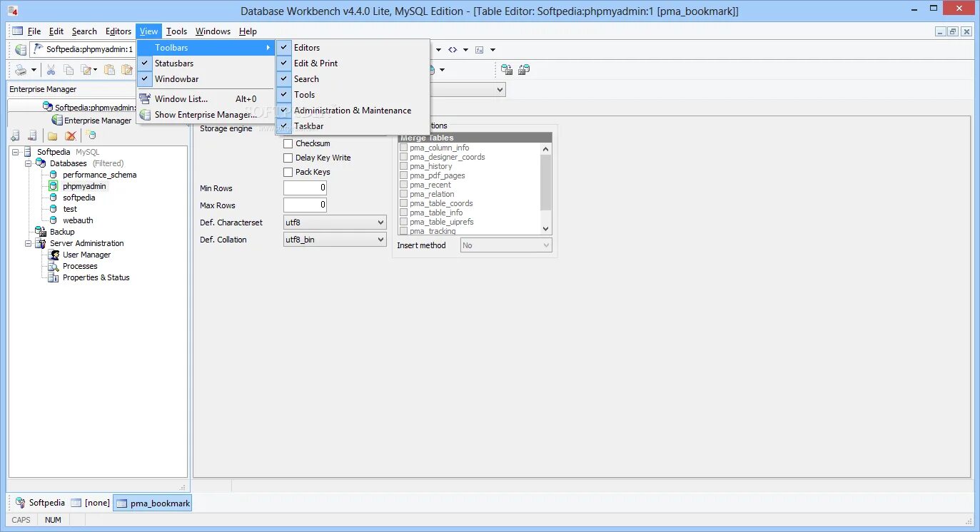Toggle Administration & Maintenance toolbar entry
Viewport: 980px width, 532px height.
pyautogui.click(x=353, y=111)
